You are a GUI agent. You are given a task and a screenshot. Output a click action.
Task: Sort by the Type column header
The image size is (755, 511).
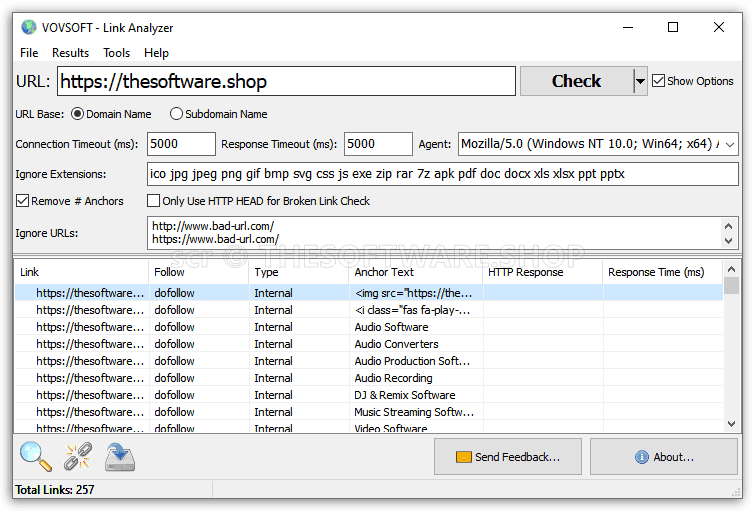pyautogui.click(x=299, y=272)
